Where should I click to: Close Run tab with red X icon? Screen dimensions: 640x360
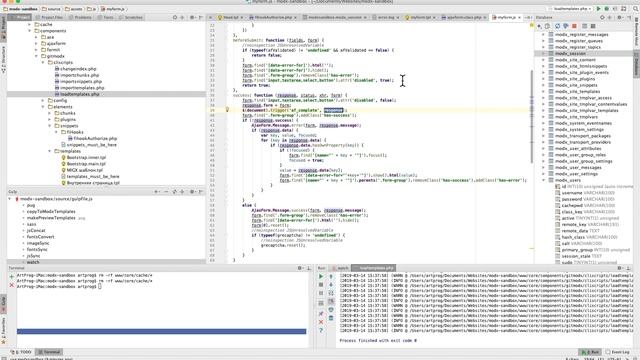pyautogui.click(x=321, y=322)
